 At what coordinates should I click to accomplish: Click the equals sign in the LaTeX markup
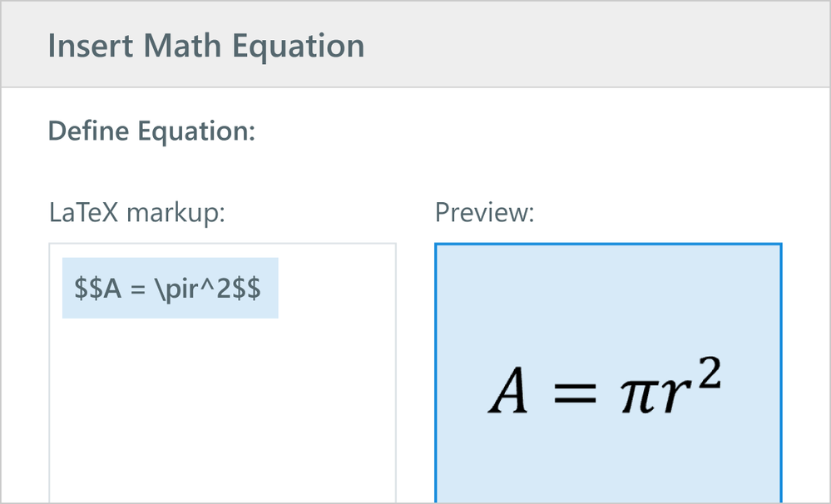point(135,289)
